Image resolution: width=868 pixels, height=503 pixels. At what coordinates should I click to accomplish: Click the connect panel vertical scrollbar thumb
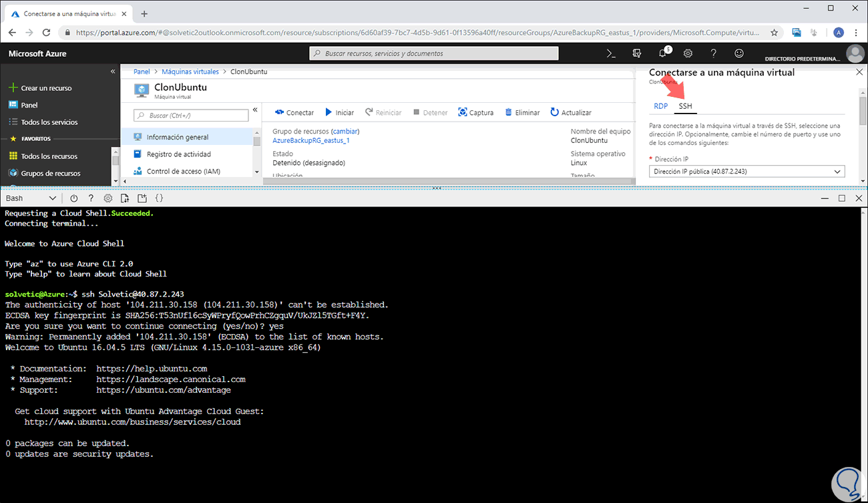pos(863,111)
